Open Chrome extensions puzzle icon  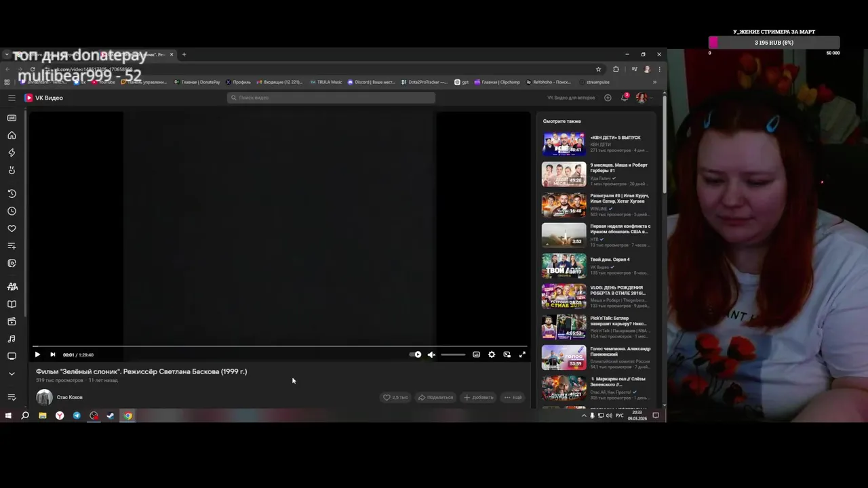tap(616, 69)
